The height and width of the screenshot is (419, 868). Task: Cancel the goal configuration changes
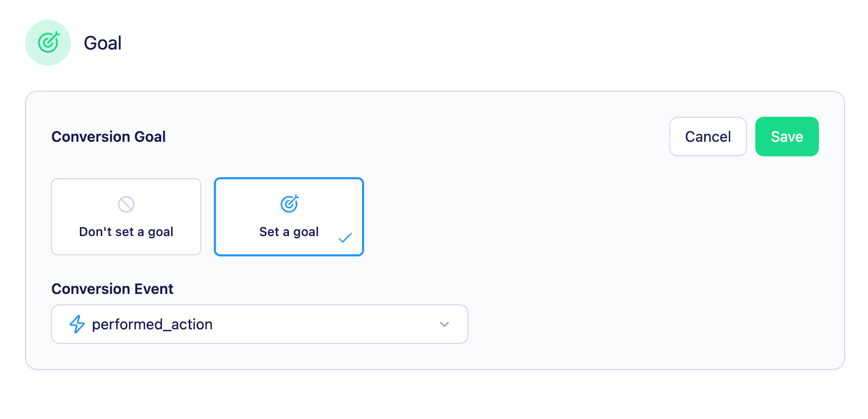(708, 137)
